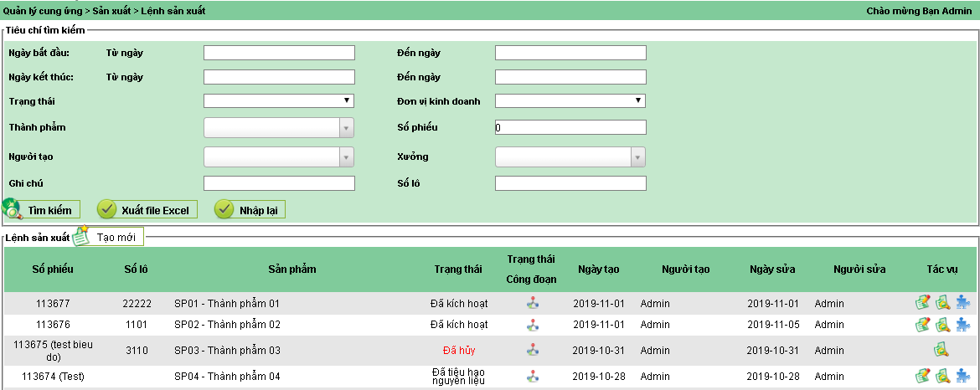Open puzzle-piece action for order 113677
Viewport: 980px width, 390px height.
(962, 303)
